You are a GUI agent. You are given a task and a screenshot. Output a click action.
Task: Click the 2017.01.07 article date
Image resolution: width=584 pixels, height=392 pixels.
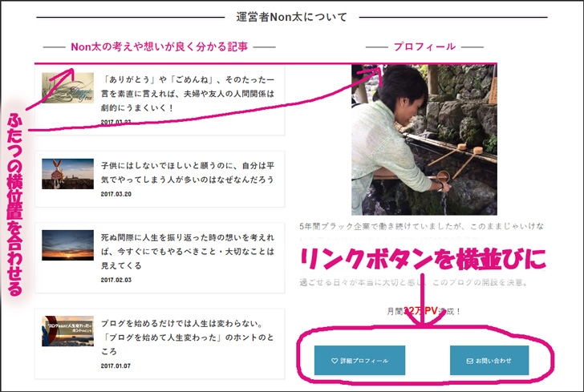116,366
